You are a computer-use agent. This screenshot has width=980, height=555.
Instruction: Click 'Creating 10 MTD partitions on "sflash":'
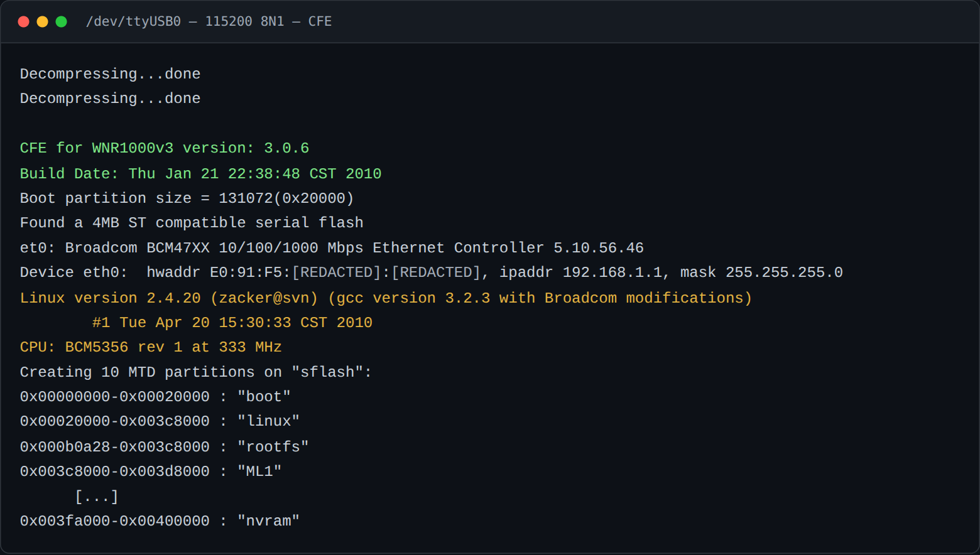[196, 372]
